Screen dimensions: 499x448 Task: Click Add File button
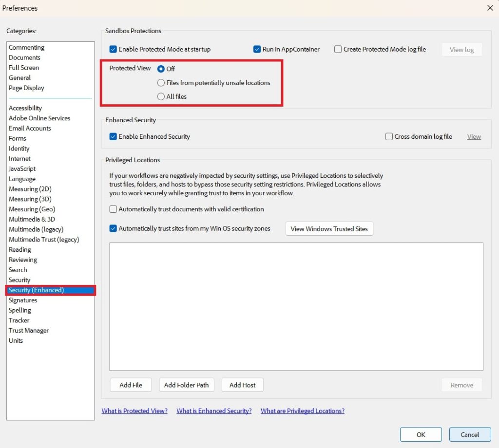131,385
